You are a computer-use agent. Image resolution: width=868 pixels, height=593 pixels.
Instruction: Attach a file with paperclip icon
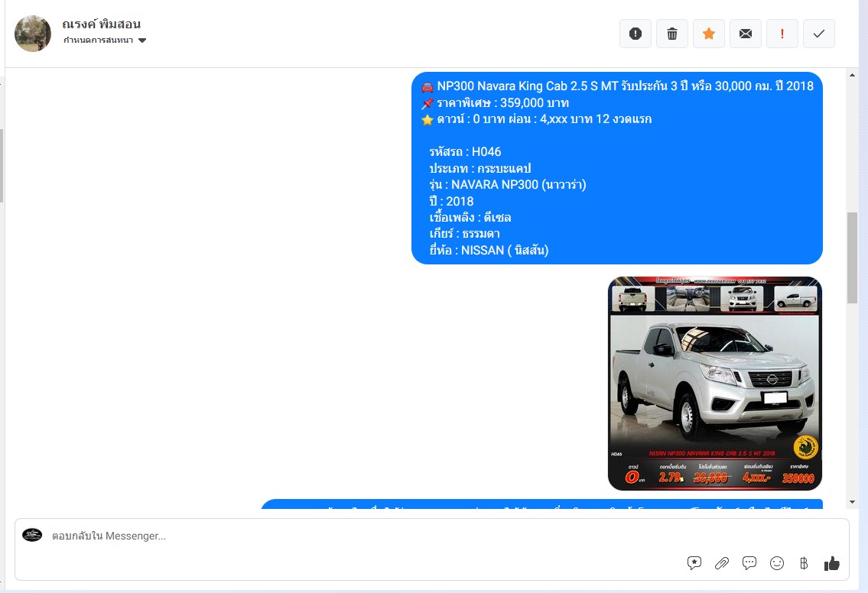(x=722, y=563)
